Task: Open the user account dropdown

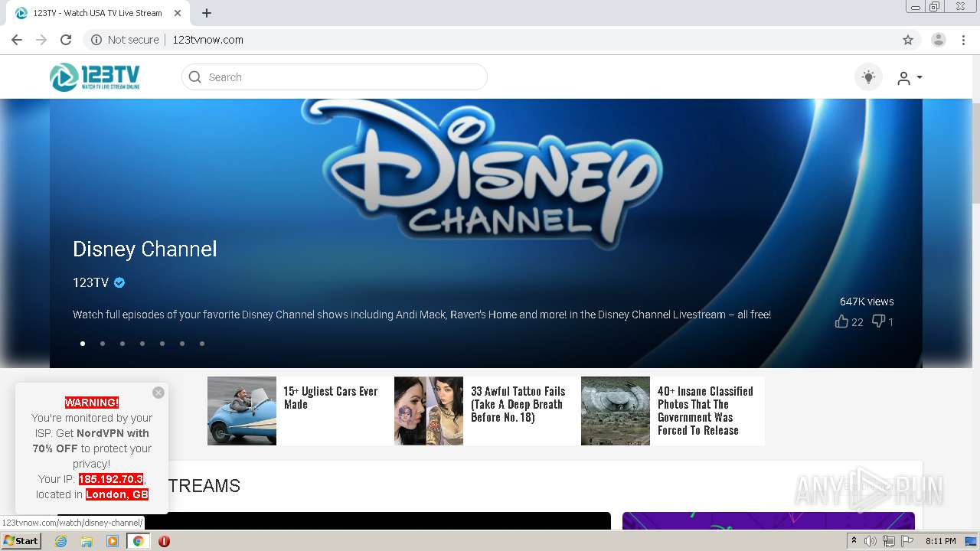Action: click(910, 77)
